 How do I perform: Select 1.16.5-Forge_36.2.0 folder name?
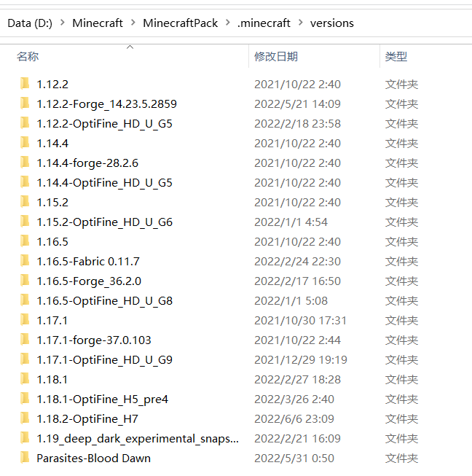pyautogui.click(x=89, y=281)
